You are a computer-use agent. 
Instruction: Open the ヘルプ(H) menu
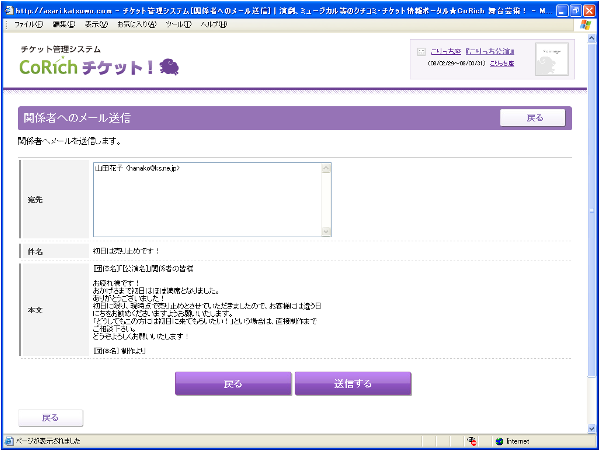coord(213,23)
